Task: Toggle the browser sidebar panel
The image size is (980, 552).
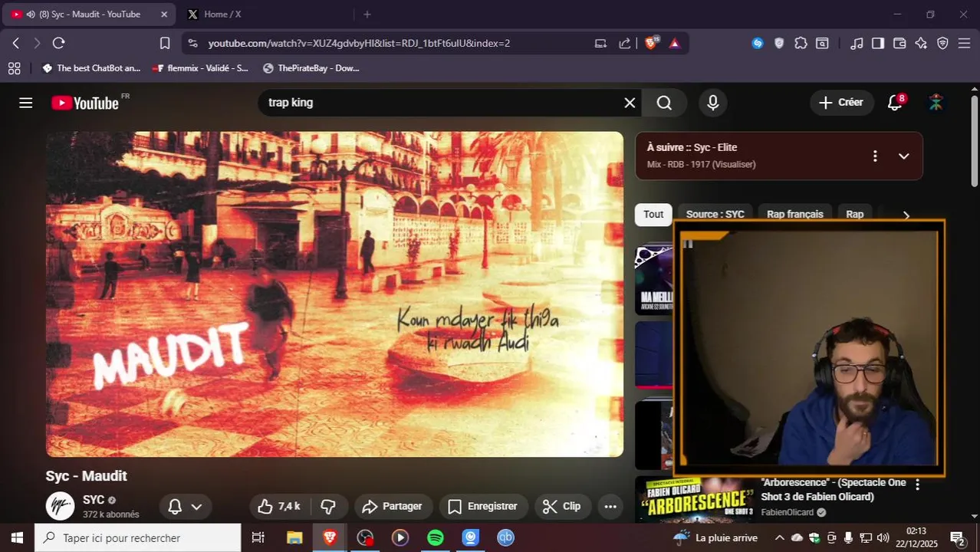Action: (878, 44)
